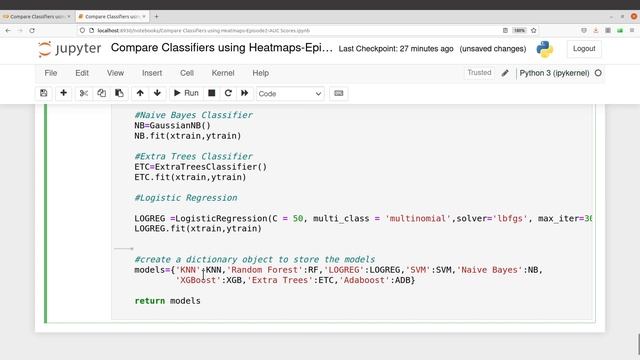640x360 pixels.
Task: Click the Jupyter logo
Action: point(69,49)
